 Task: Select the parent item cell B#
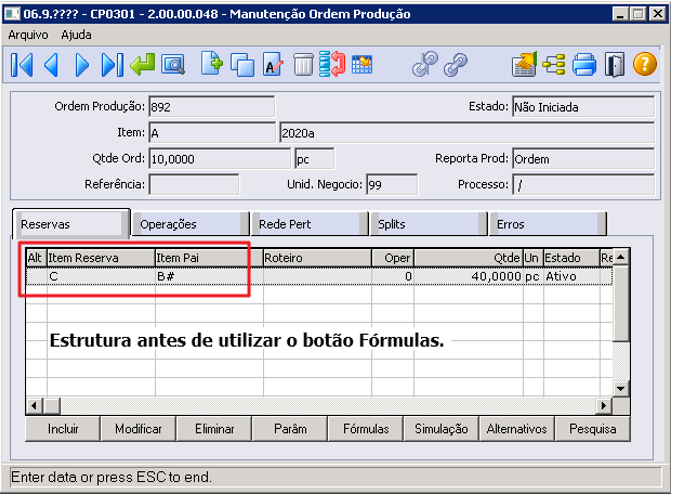click(x=209, y=276)
